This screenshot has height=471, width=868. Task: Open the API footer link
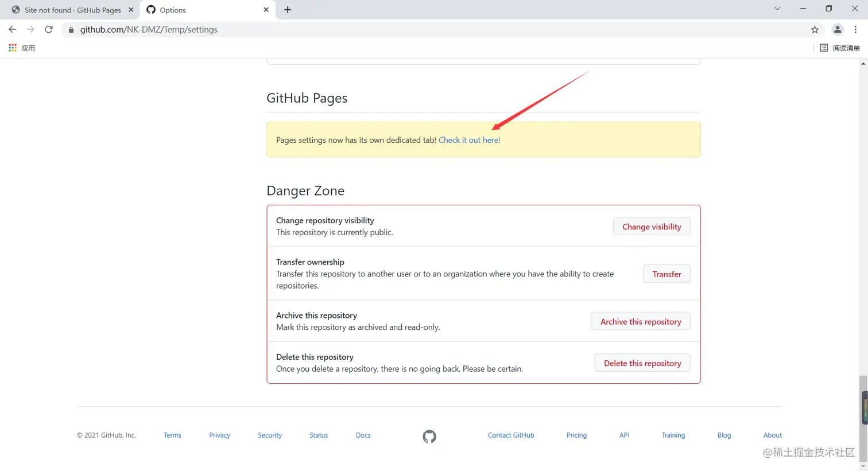pyautogui.click(x=624, y=435)
